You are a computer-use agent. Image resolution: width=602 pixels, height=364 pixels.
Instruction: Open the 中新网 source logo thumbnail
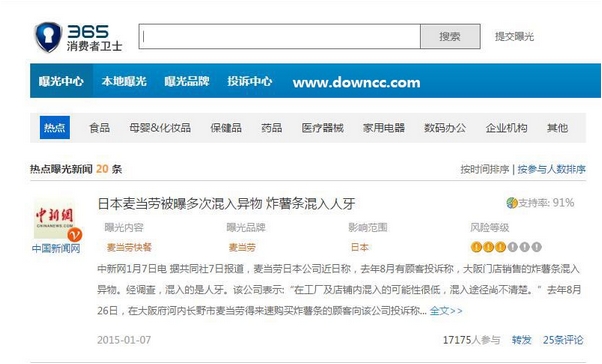point(55,219)
